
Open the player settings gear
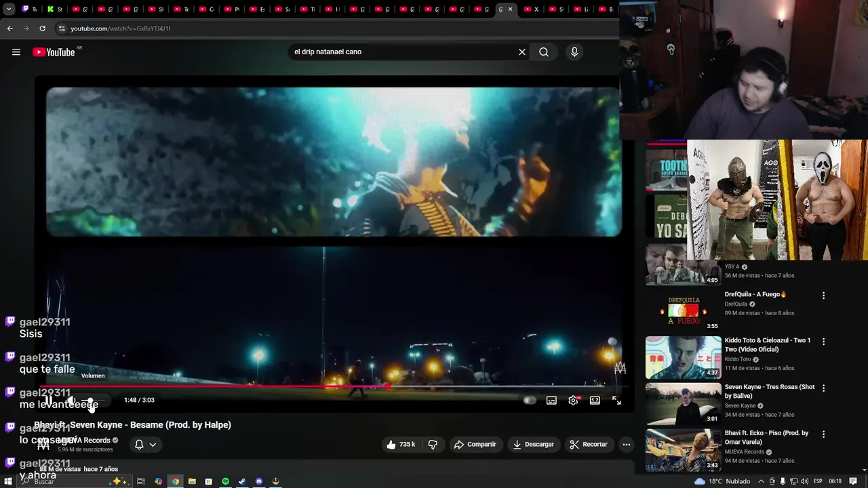[x=573, y=401]
